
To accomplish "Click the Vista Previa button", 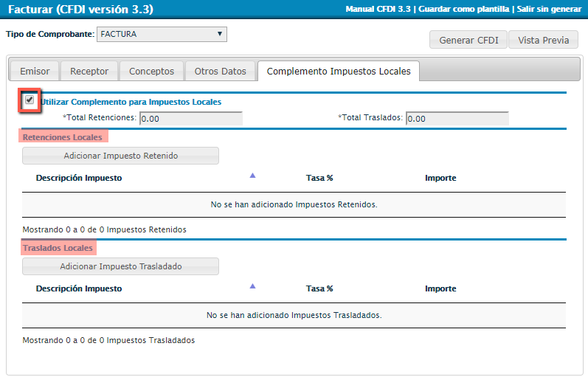I will [x=543, y=40].
